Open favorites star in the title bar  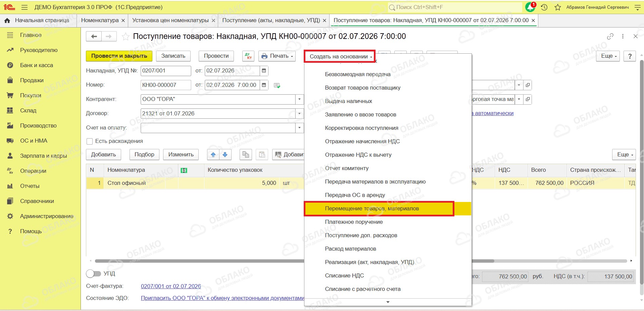[x=558, y=7]
